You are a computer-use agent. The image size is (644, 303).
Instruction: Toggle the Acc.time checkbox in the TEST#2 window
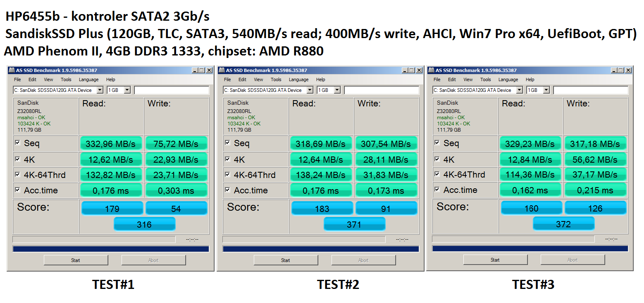227,190
